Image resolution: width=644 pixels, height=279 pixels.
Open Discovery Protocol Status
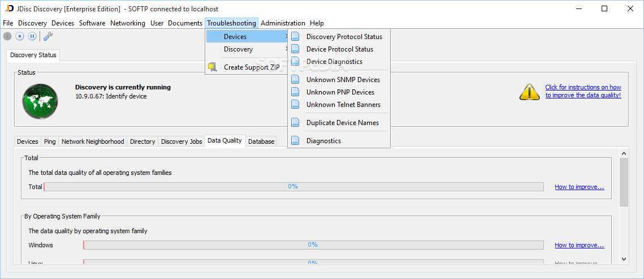344,37
